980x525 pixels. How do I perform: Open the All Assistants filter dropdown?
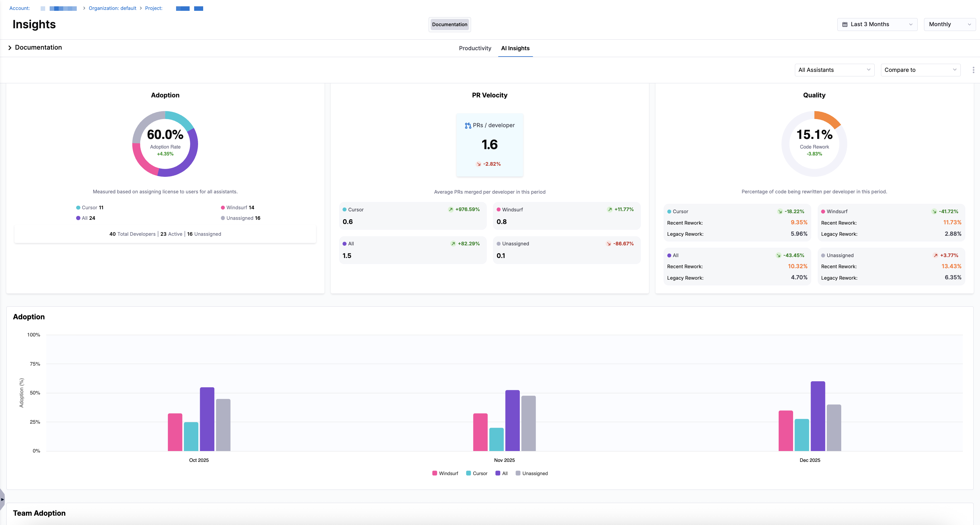click(x=834, y=70)
